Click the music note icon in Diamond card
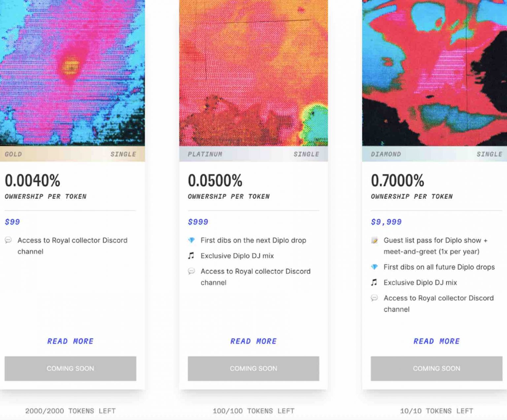 point(374,282)
